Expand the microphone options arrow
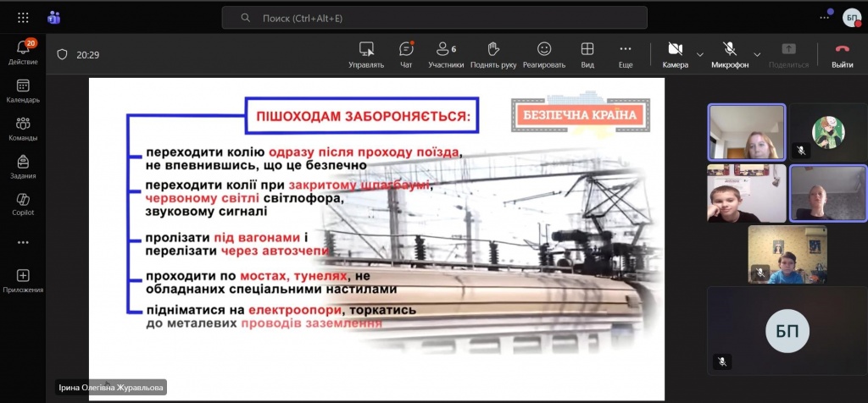 click(757, 54)
